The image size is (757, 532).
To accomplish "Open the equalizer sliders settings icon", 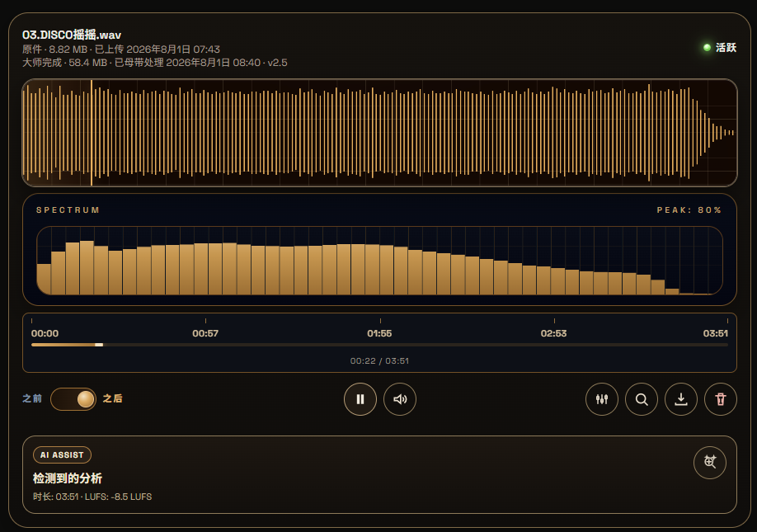I will click(601, 399).
